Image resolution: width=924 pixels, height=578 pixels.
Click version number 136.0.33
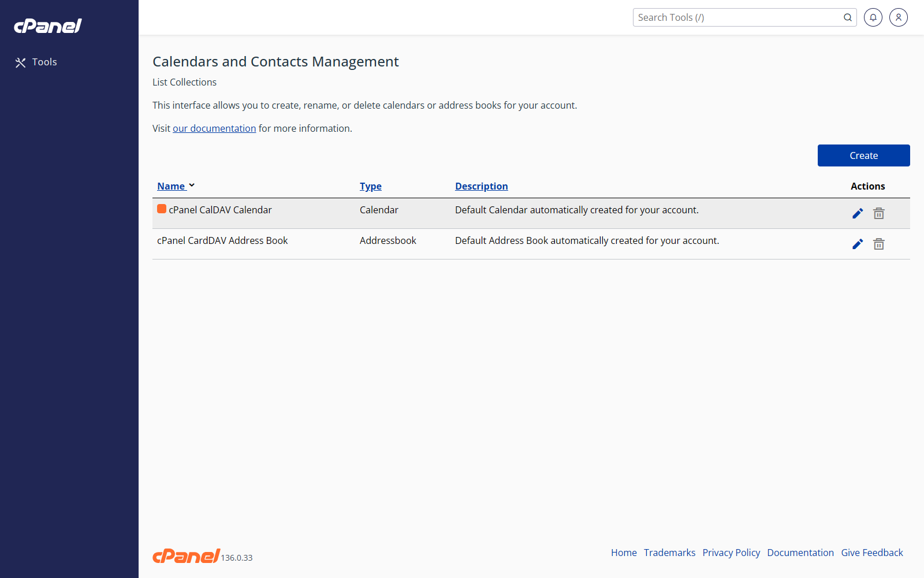[x=237, y=558]
